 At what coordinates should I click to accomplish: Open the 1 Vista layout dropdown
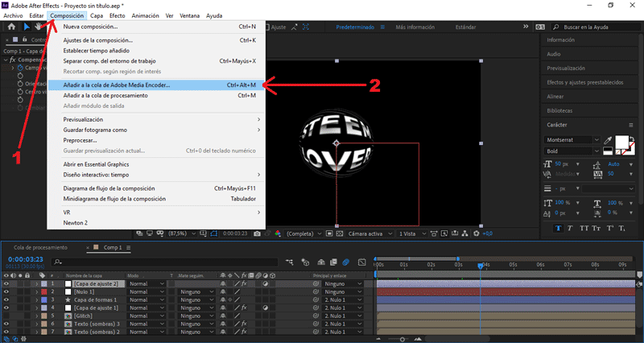(413, 233)
